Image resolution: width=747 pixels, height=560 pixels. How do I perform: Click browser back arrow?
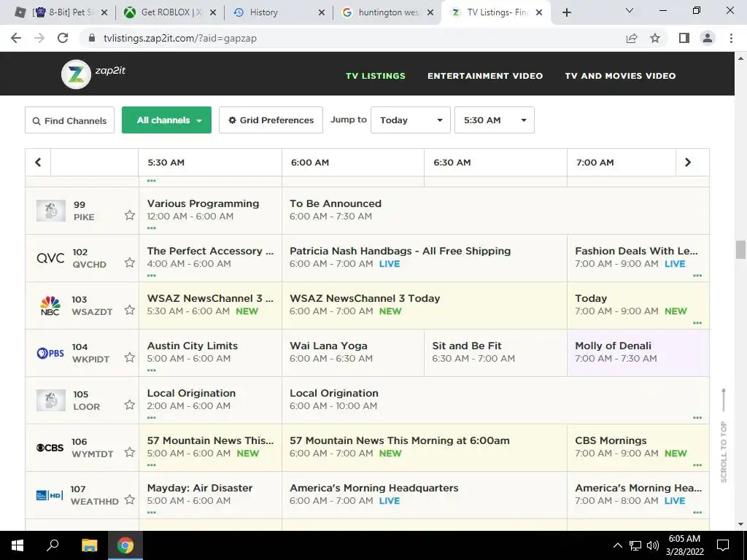coord(16,38)
